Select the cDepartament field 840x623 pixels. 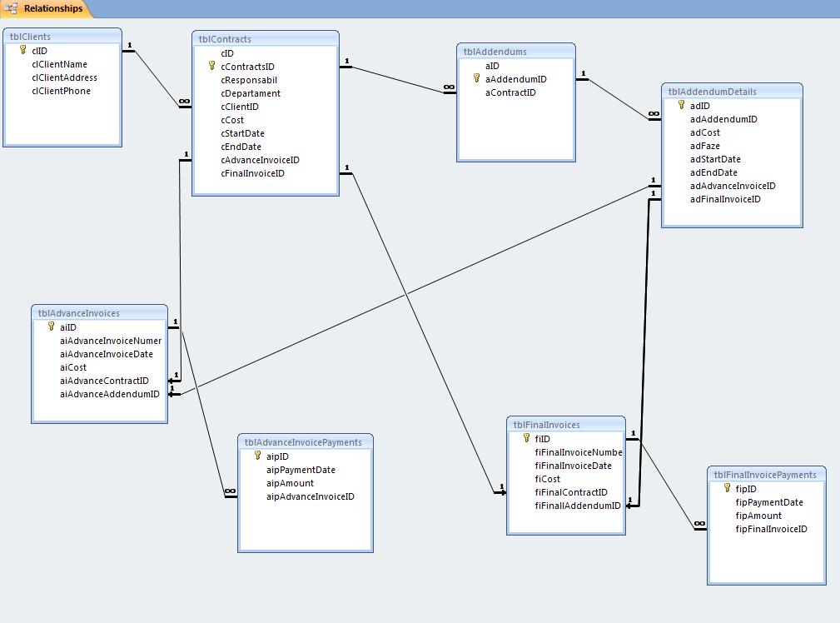click(x=251, y=94)
